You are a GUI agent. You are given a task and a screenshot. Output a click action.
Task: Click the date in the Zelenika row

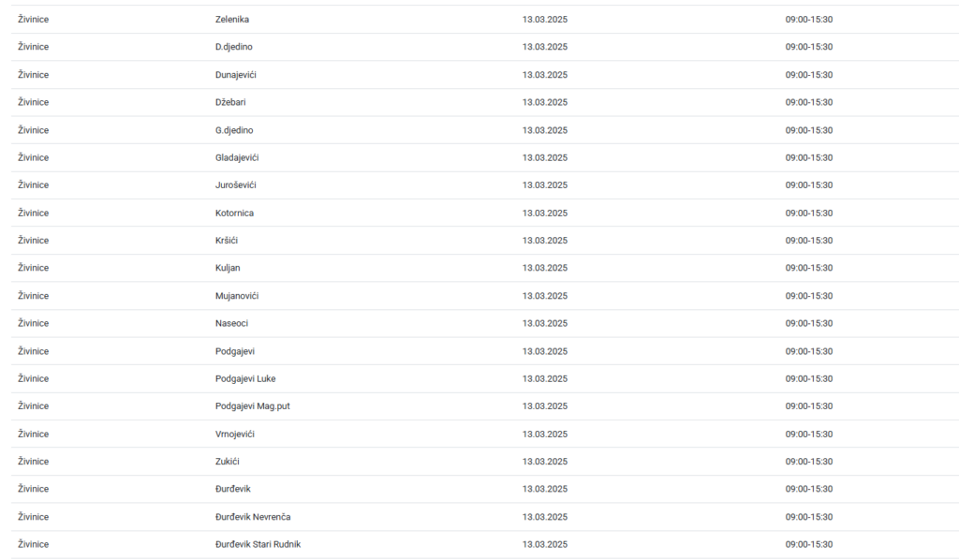pos(545,20)
